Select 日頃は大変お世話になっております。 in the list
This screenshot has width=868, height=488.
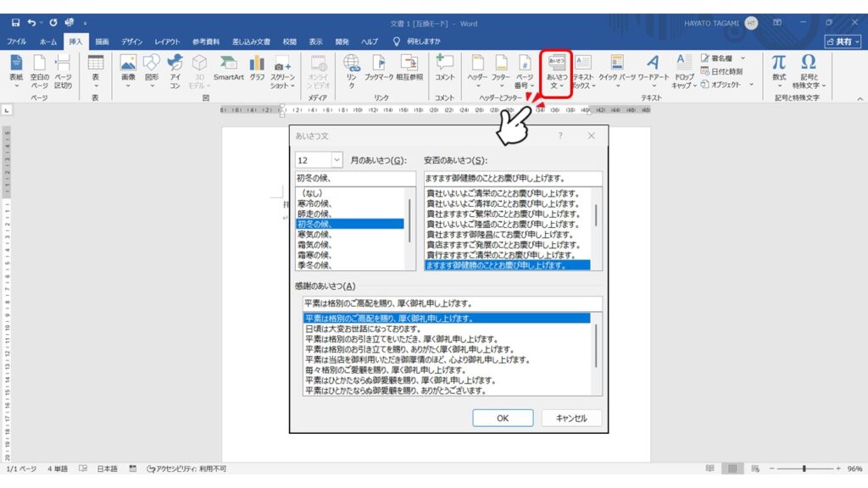tap(362, 329)
